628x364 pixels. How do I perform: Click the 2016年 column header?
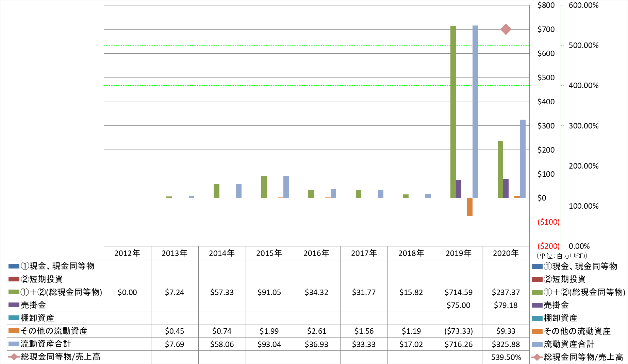pyautogui.click(x=316, y=253)
